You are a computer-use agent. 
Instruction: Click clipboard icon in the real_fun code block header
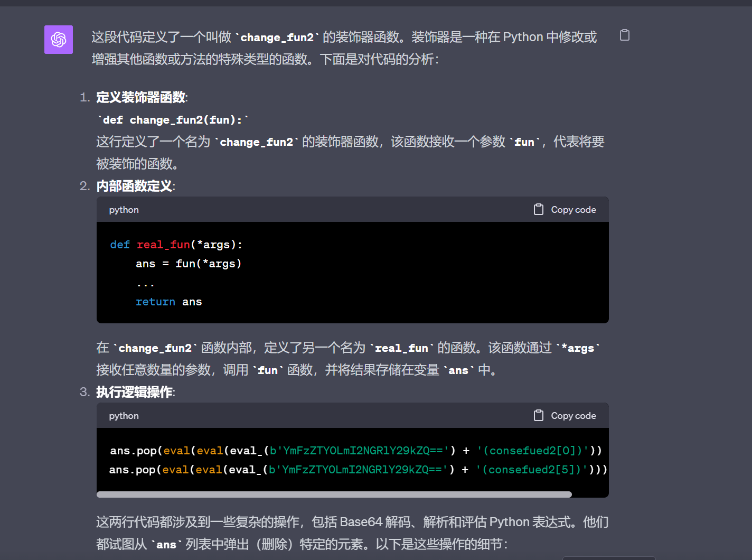tap(538, 210)
